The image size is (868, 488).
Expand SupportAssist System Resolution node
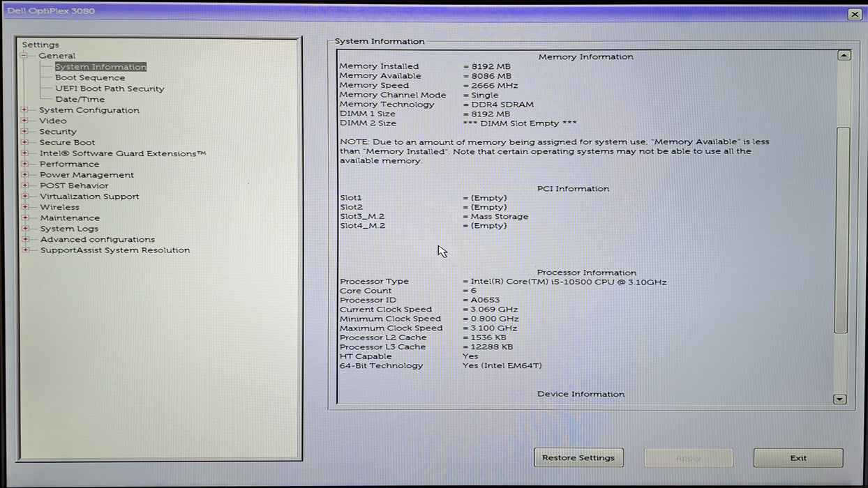(x=25, y=250)
